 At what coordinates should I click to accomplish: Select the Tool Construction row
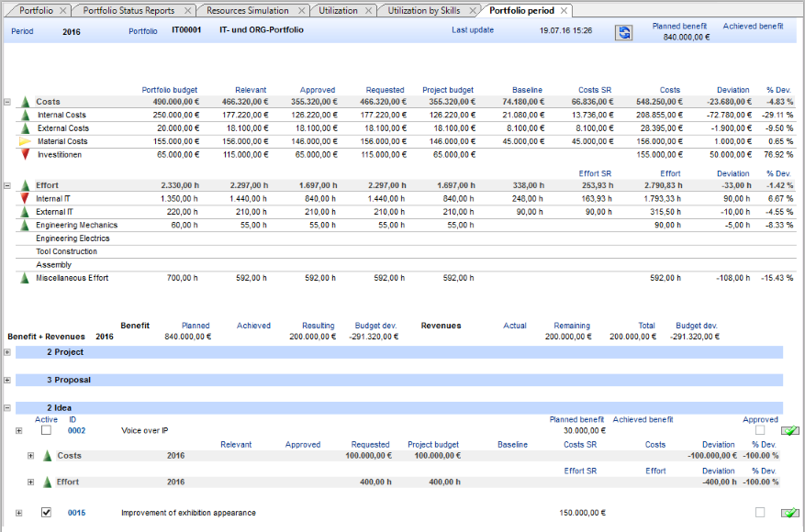405,251
